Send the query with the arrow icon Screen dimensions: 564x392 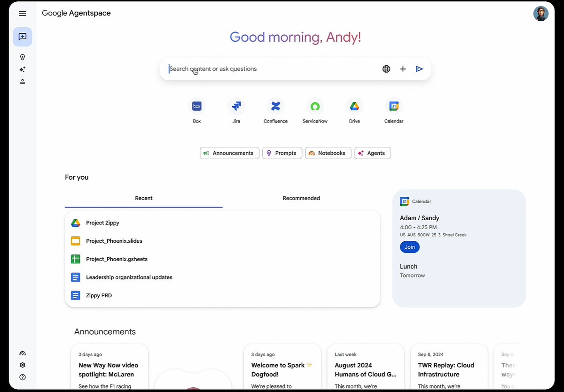point(420,69)
